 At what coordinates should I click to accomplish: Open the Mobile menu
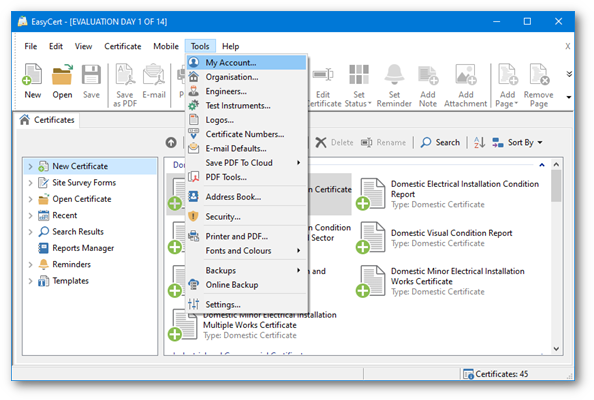(166, 46)
